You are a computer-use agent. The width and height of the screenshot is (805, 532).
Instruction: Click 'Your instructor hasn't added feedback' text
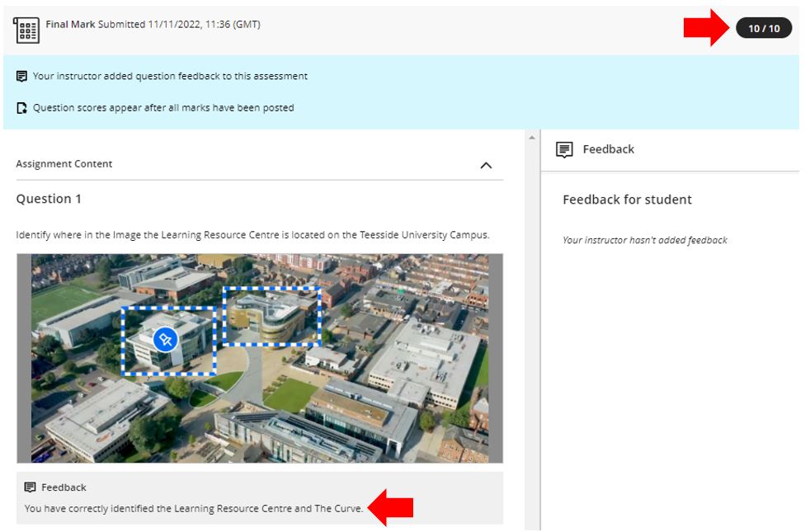[645, 240]
